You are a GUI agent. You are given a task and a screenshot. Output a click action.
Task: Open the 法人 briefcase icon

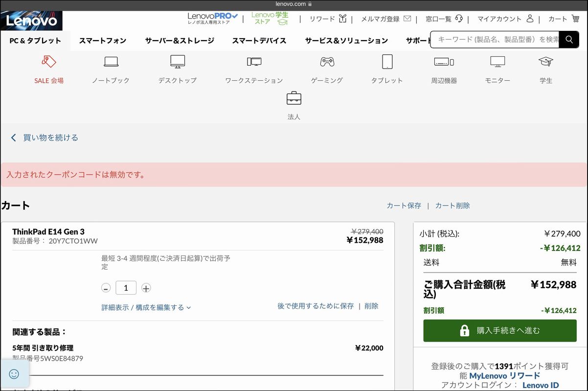tap(294, 98)
